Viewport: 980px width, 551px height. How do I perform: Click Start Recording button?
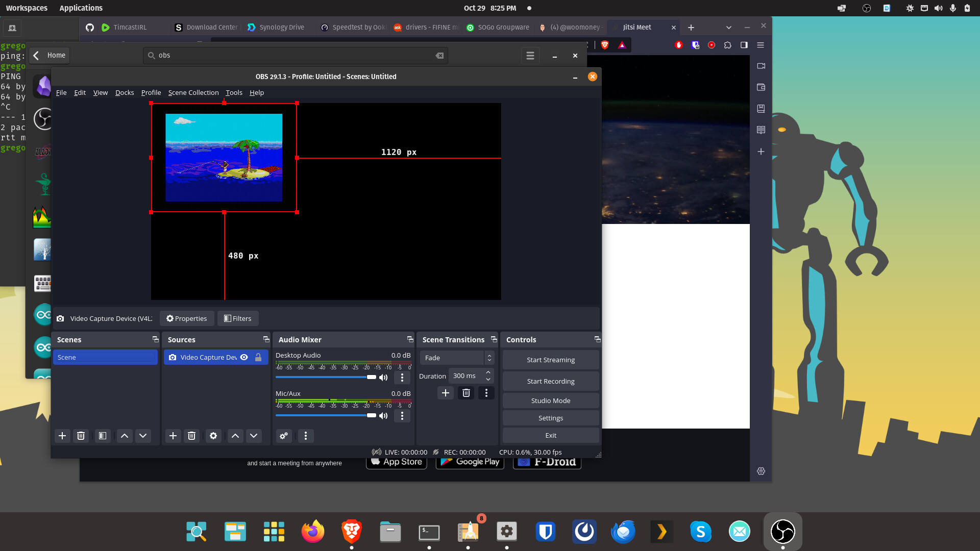point(550,381)
